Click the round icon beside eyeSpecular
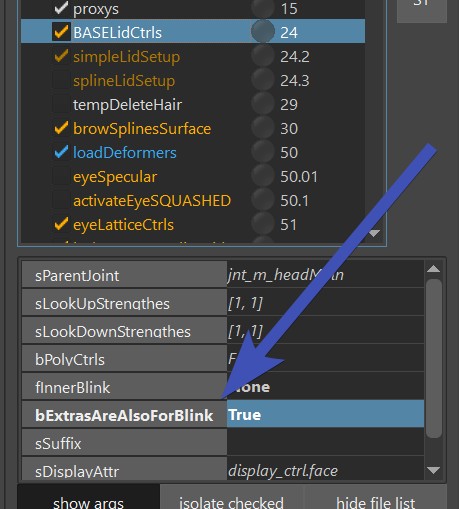The width and height of the screenshot is (459, 509). (263, 176)
